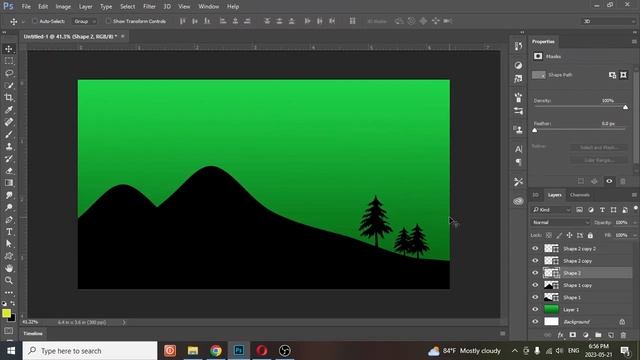The image size is (640, 360).
Task: Select the Hand tool
Action: pyautogui.click(x=9, y=268)
